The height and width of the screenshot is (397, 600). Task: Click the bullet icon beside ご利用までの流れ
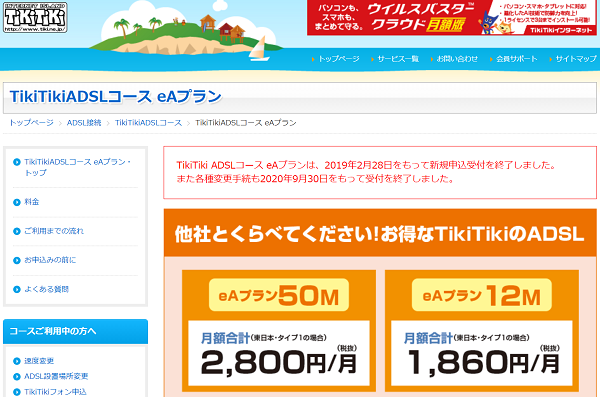tap(16, 231)
